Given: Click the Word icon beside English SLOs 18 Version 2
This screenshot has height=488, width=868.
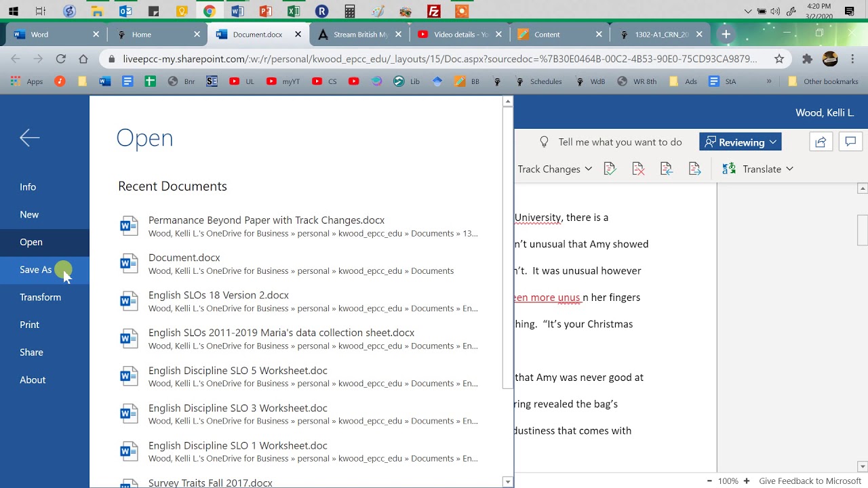Looking at the screenshot, I should pos(129,301).
